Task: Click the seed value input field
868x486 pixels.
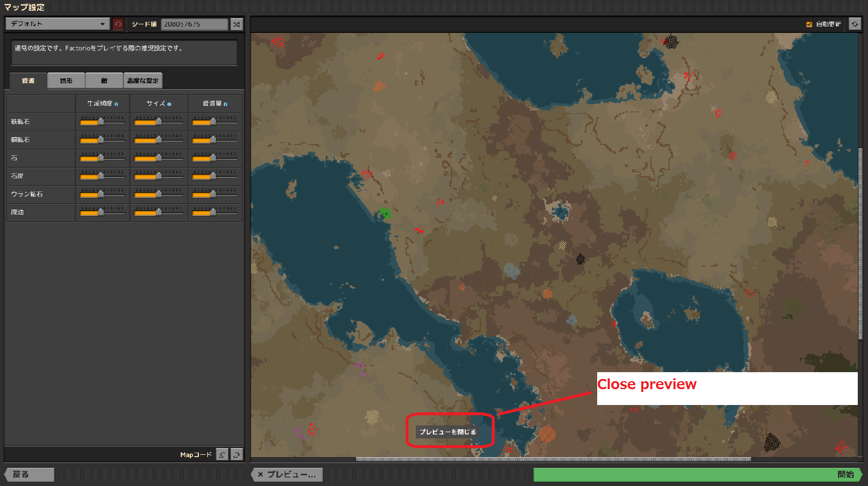Action: [194, 24]
